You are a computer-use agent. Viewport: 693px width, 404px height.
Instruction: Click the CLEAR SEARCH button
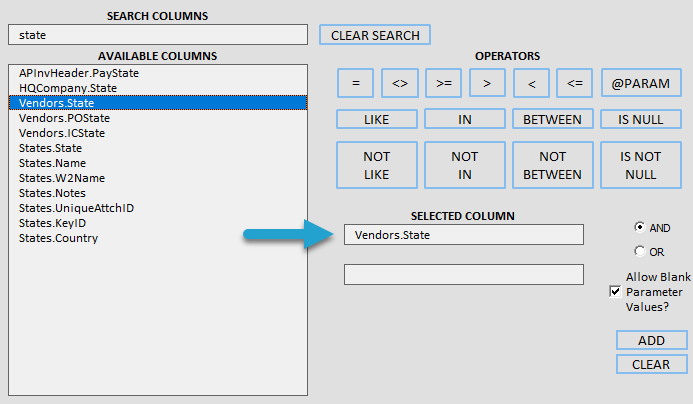[375, 35]
